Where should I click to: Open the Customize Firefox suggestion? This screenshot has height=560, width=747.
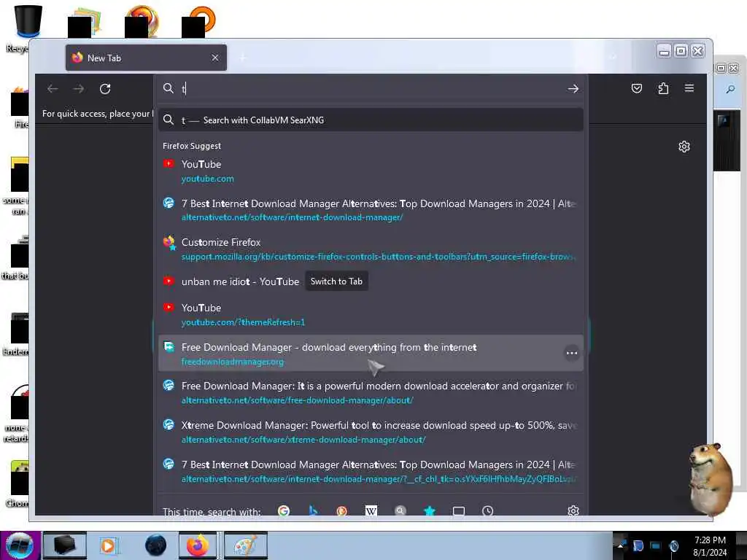point(371,249)
